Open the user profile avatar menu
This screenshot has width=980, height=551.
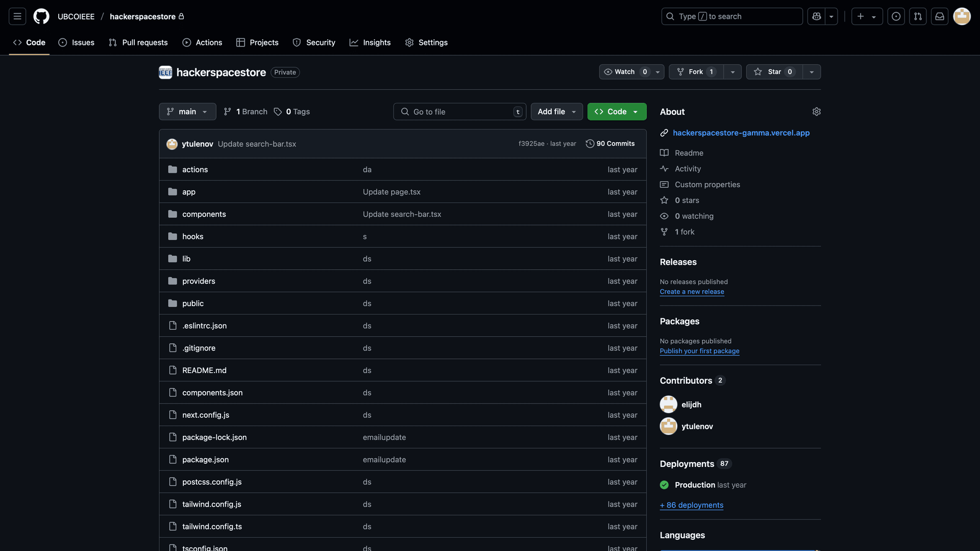coord(962,16)
